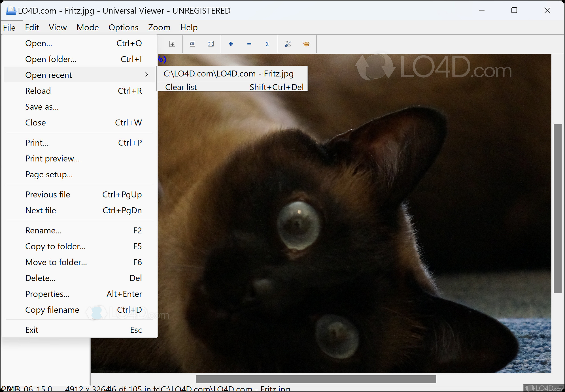Open the Zoom menu

pos(159,27)
